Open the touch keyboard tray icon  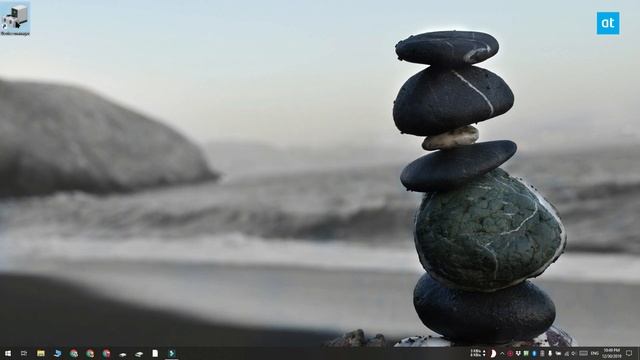click(583, 353)
